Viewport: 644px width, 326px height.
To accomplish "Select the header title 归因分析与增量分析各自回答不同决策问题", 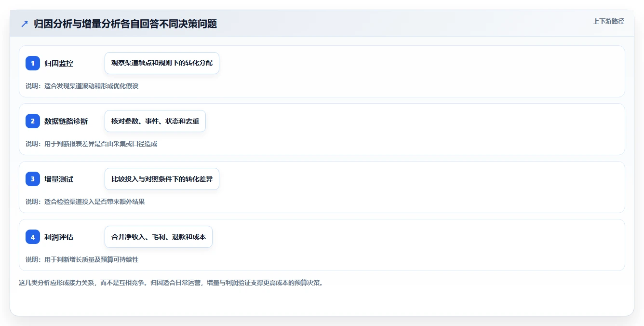I will (125, 24).
